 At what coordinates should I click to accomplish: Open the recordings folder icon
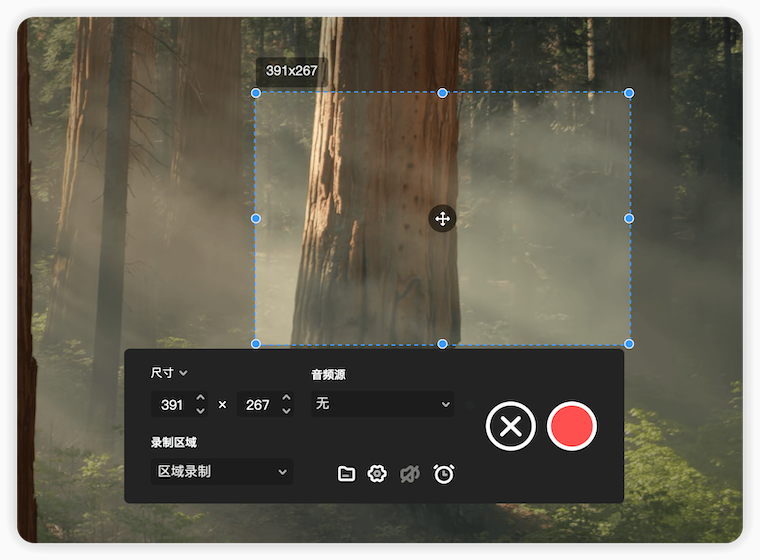click(x=346, y=474)
